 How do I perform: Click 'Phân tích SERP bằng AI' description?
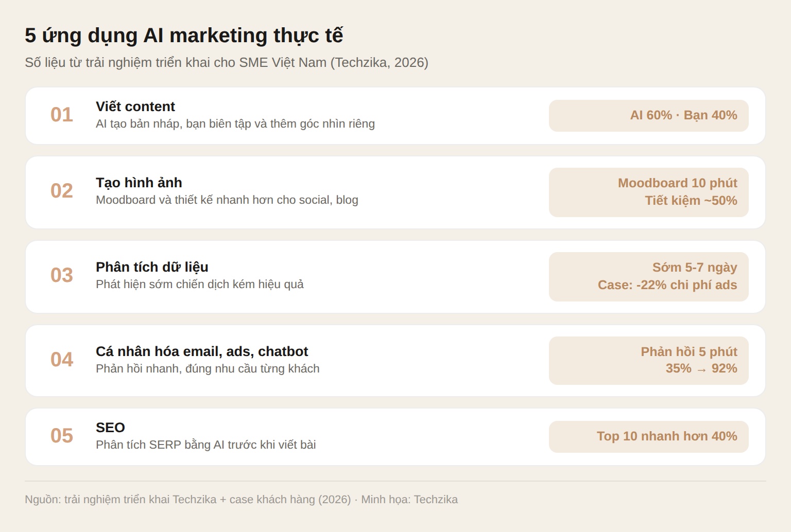pos(206,445)
